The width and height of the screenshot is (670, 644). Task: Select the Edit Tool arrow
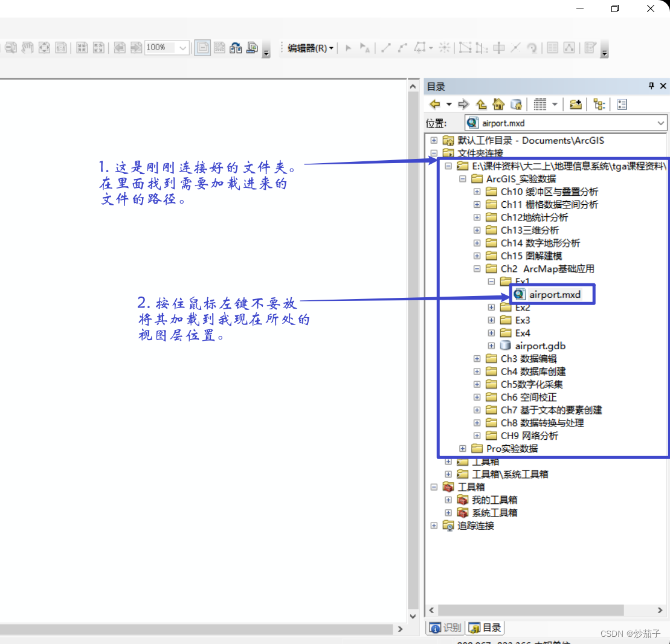(x=348, y=48)
